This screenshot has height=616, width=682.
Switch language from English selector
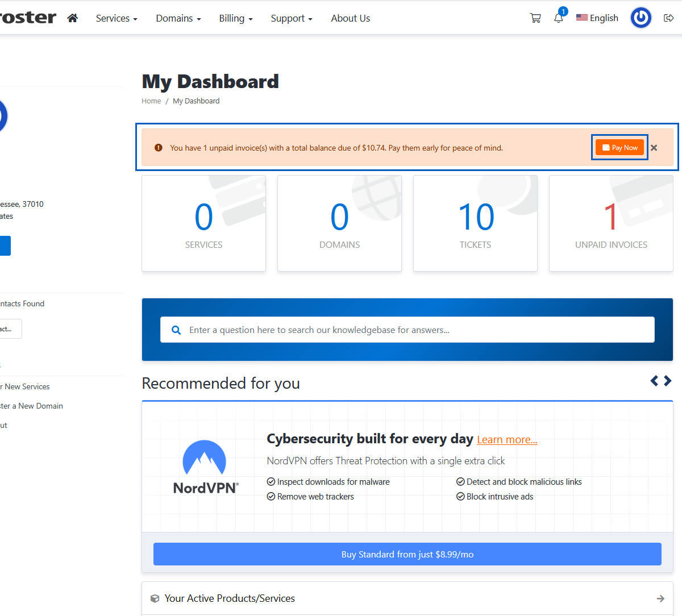coord(597,18)
